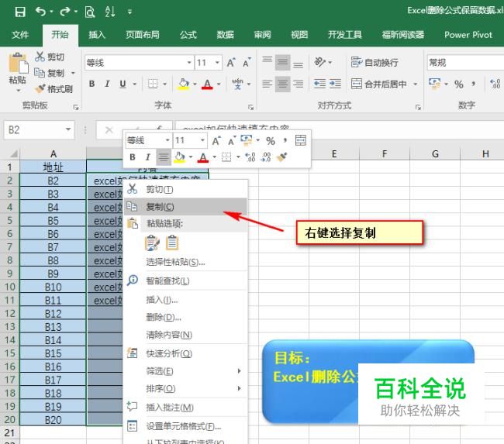This screenshot has width=504, height=444.
Task: Expand the Sort (排序) submenu arrow
Action: 239,388
